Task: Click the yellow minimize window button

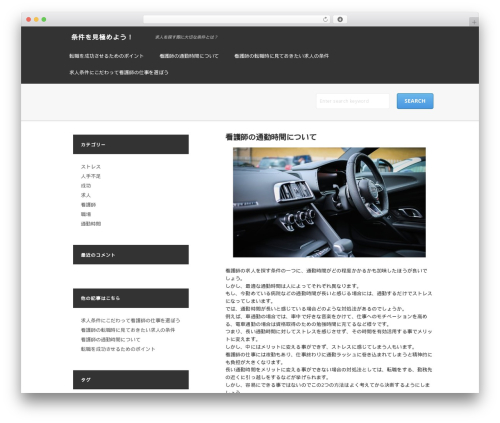Action: (x=36, y=19)
